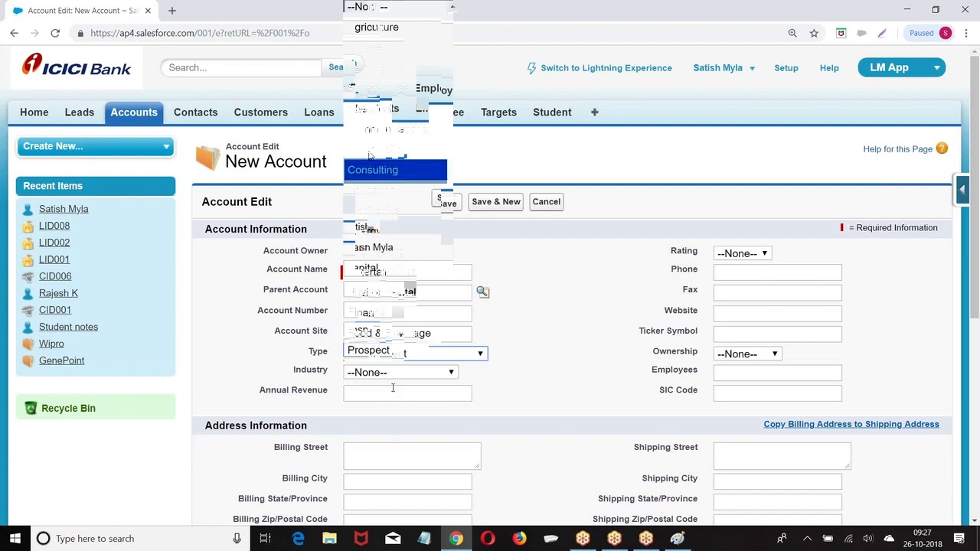Image resolution: width=980 pixels, height=551 pixels.
Task: Focus the Salesforce search box
Action: pyautogui.click(x=241, y=67)
